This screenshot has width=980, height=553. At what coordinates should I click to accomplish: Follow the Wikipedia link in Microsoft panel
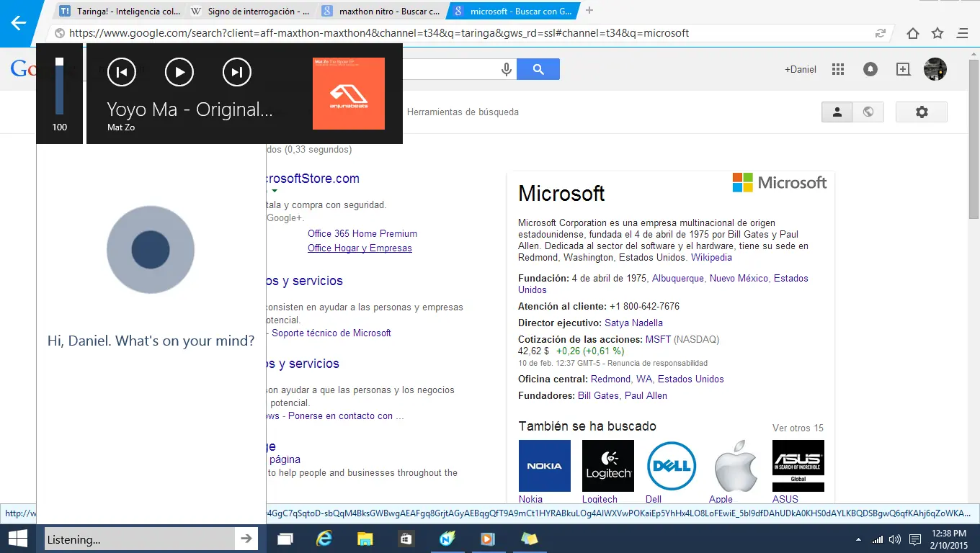[x=711, y=257]
